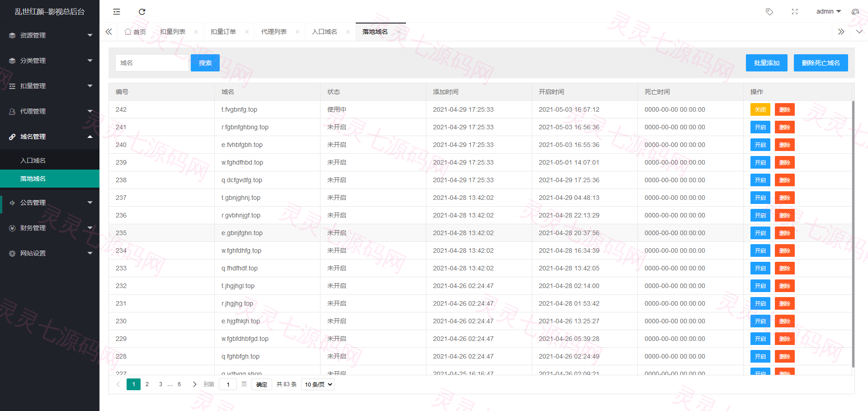Go to next page arrow in pagination
The height and width of the screenshot is (411, 868).
[195, 384]
